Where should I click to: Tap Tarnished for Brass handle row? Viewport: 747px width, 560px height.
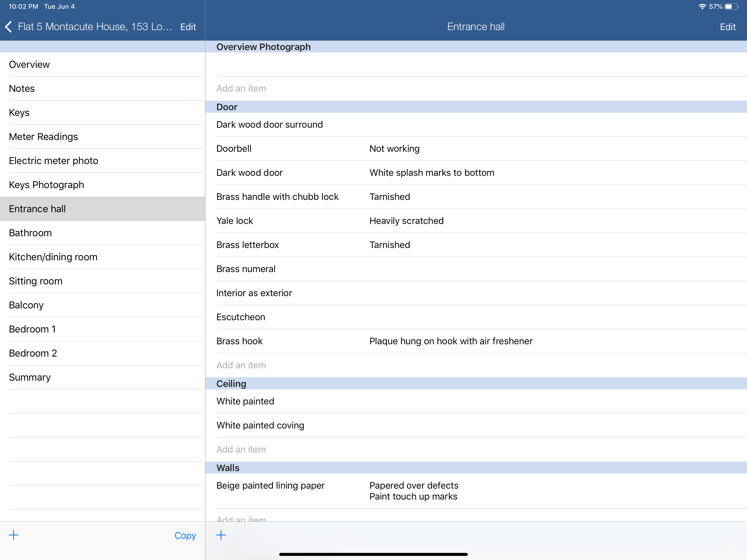[389, 197]
